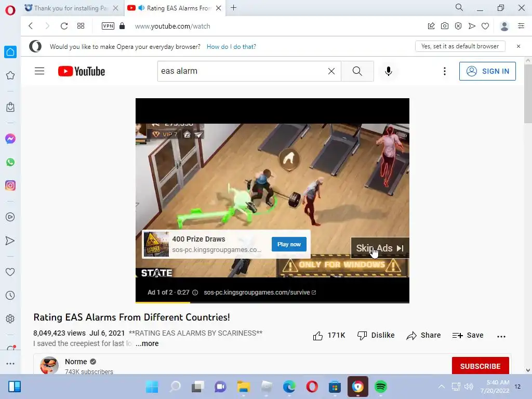Image resolution: width=532 pixels, height=399 pixels.
Task: Open ad blocker shield settings
Action: (x=458, y=26)
